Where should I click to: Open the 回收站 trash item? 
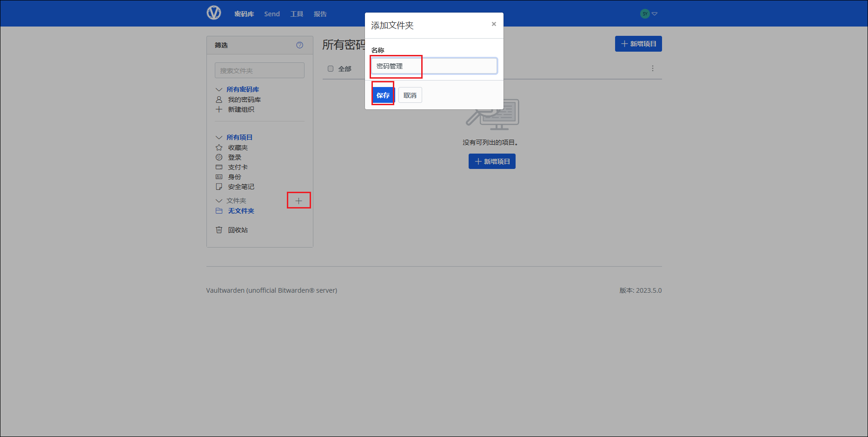pyautogui.click(x=238, y=230)
